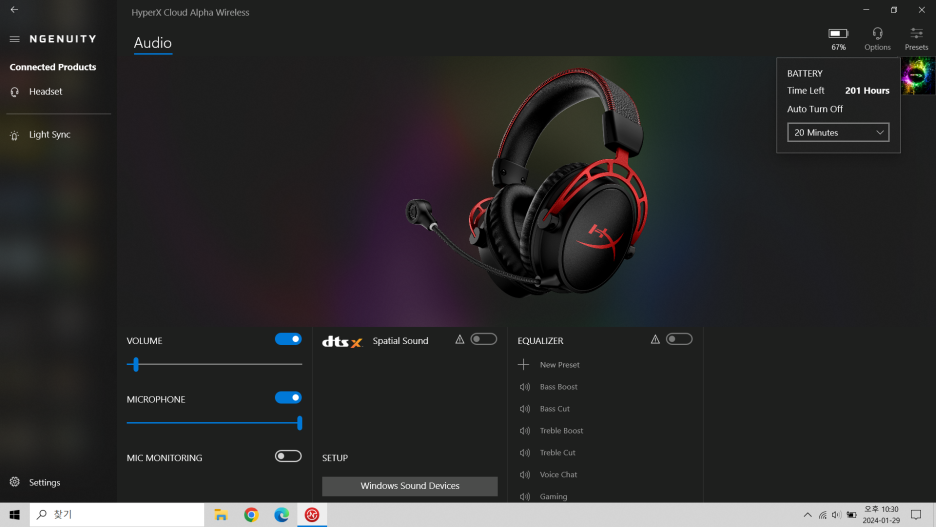The height and width of the screenshot is (527, 936).
Task: Open the Presets sliders icon
Action: point(916,33)
